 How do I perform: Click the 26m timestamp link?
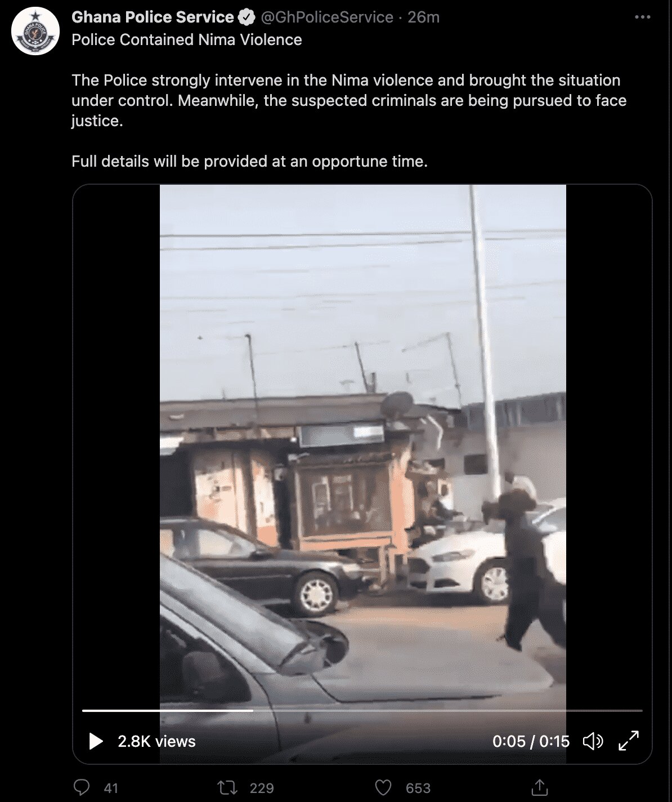point(423,17)
